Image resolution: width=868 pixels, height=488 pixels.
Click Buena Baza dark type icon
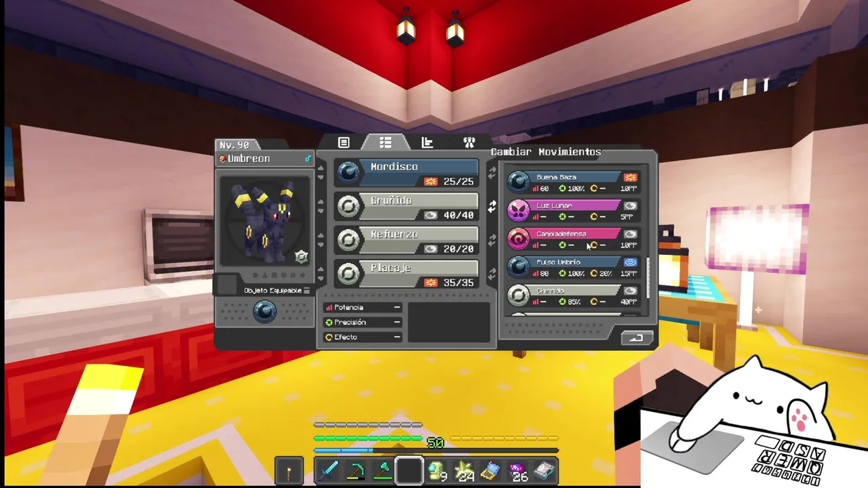point(519,182)
